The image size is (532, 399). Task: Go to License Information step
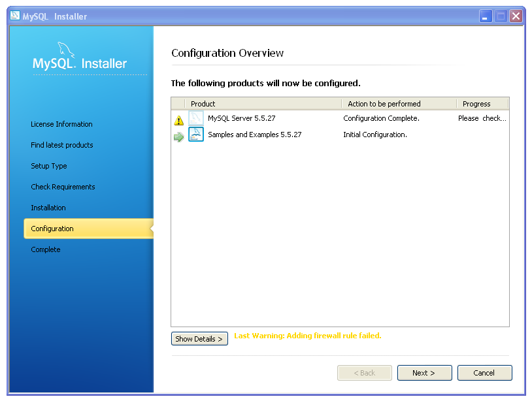(61, 124)
